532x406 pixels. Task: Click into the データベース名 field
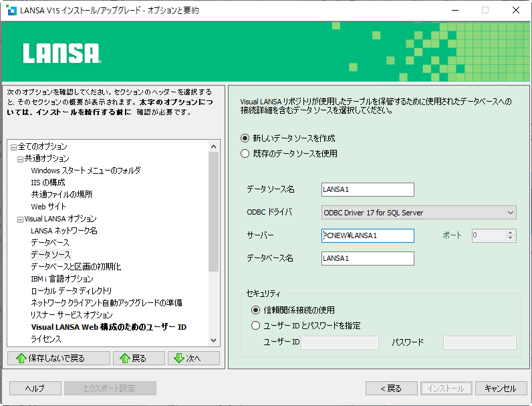(x=368, y=258)
